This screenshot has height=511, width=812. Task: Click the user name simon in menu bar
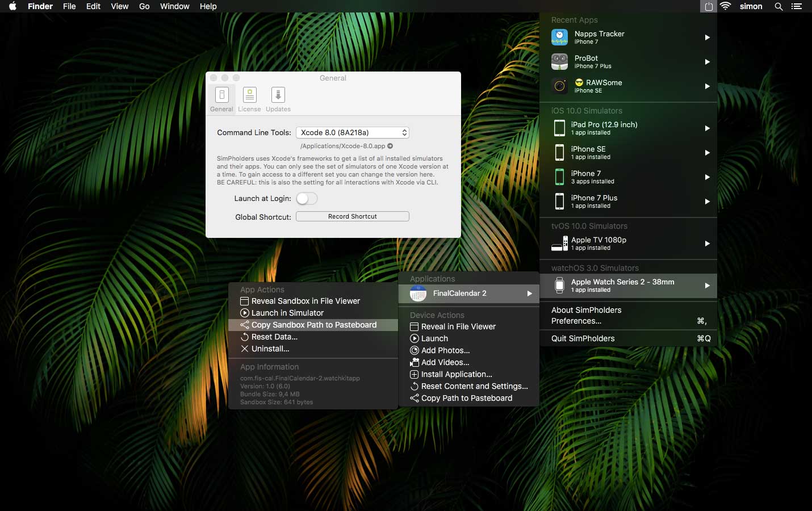(x=751, y=6)
